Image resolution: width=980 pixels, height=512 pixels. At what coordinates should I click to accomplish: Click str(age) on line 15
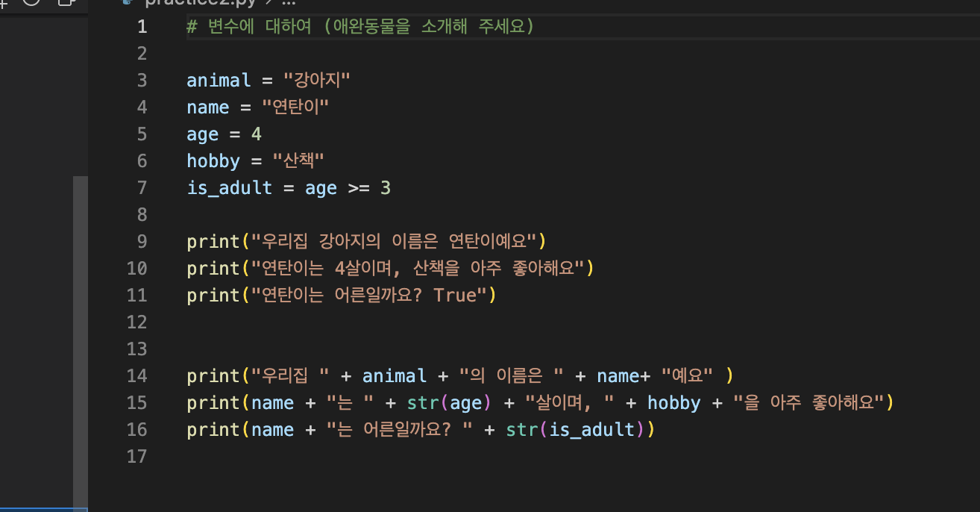pos(450,403)
